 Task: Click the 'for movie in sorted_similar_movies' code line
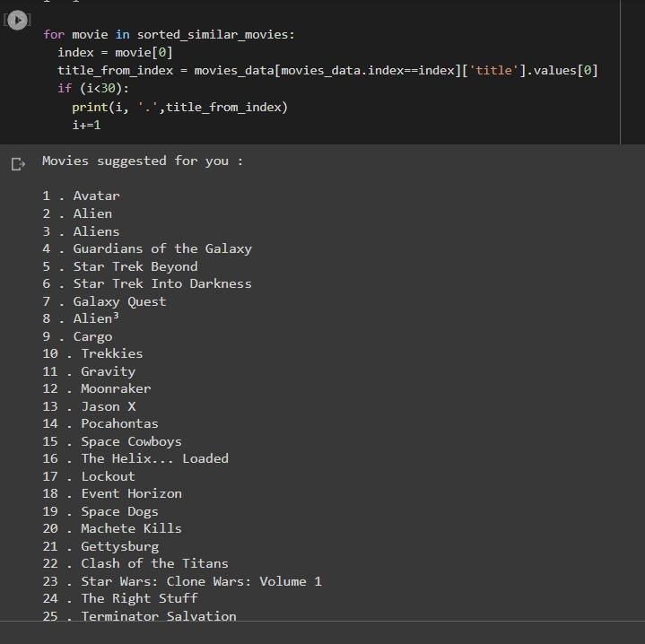pos(169,35)
